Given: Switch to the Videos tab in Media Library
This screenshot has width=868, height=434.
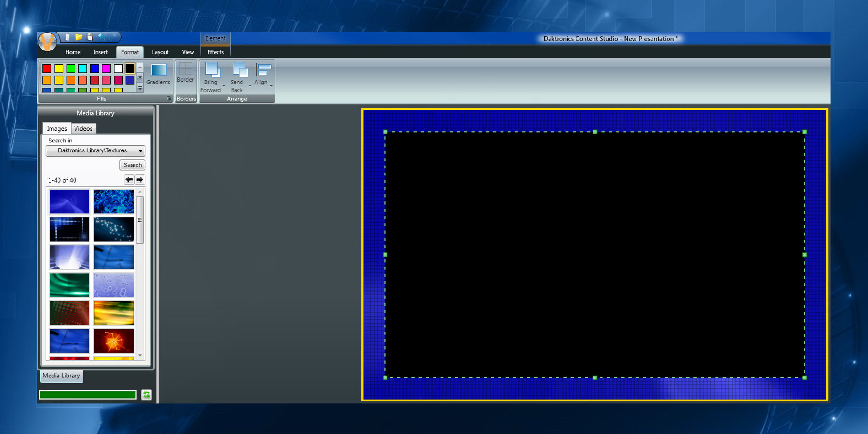Looking at the screenshot, I should coord(83,129).
